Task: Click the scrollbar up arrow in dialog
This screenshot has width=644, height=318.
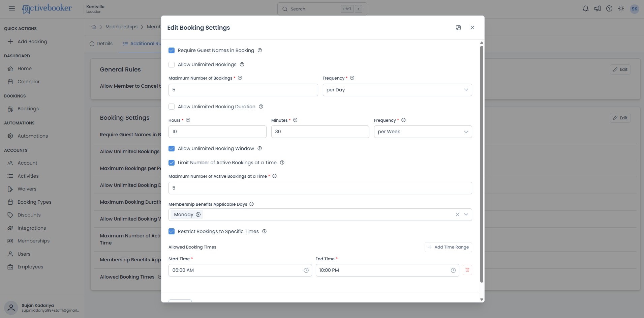Action: coord(482,43)
